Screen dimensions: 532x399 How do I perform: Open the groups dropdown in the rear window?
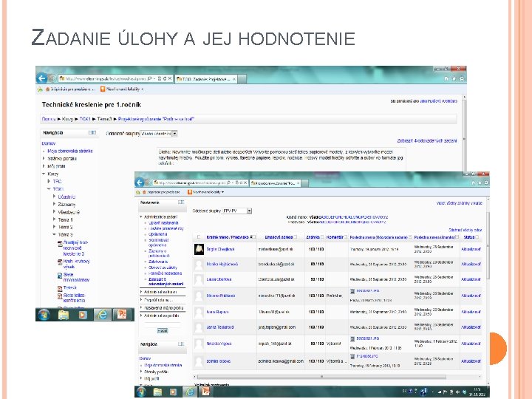click(159, 134)
